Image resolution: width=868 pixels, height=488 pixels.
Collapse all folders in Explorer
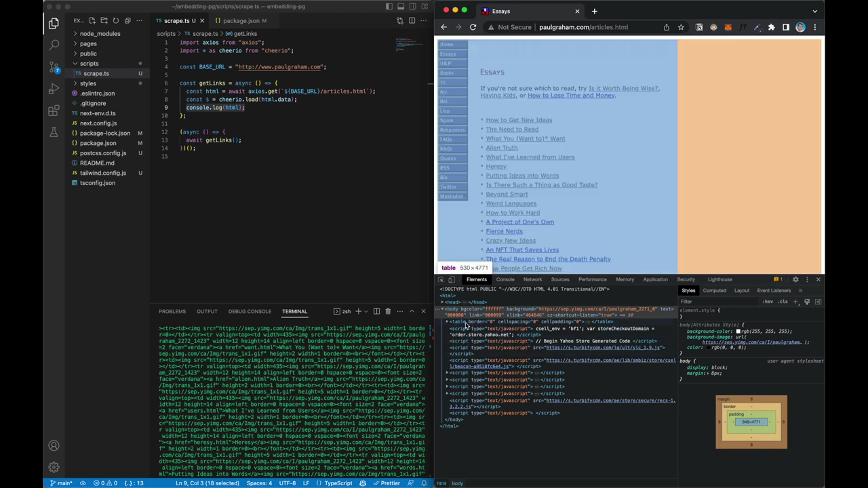(127, 21)
